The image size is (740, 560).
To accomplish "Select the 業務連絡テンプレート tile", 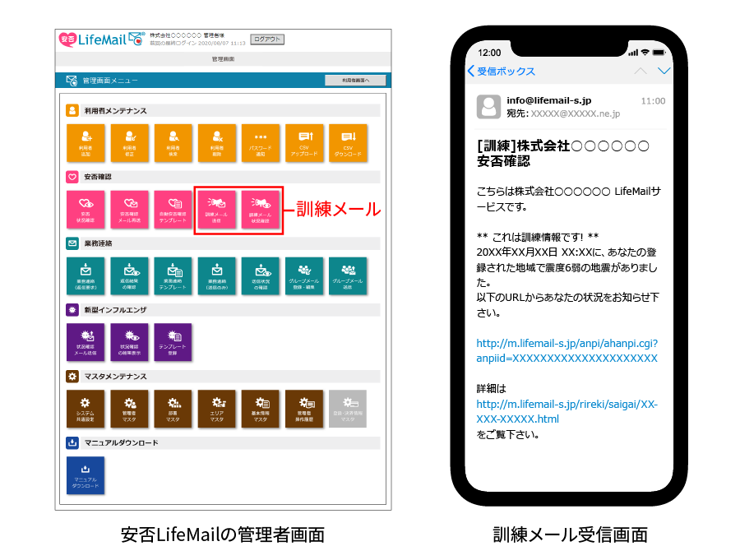I will click(173, 276).
